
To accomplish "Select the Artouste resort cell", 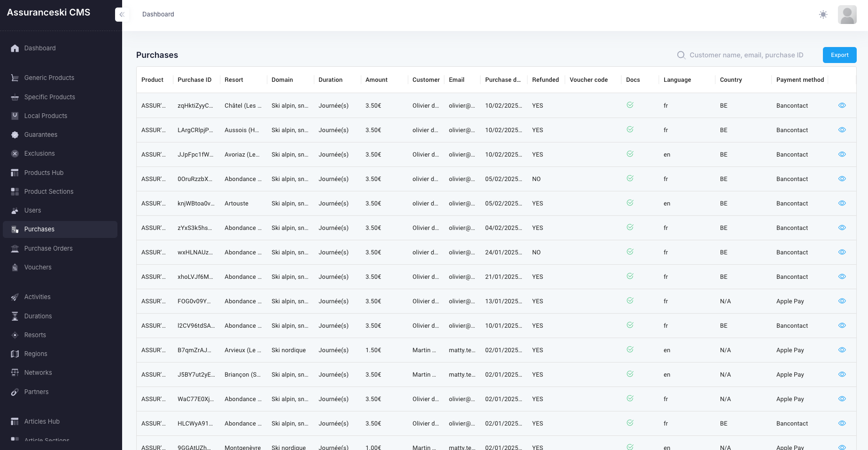I will (x=236, y=204).
